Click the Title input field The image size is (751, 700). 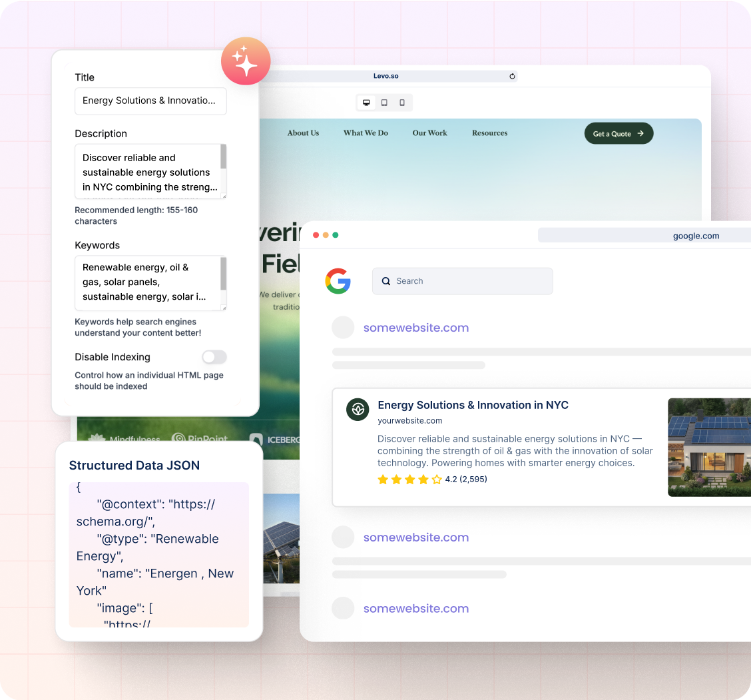pyautogui.click(x=150, y=101)
